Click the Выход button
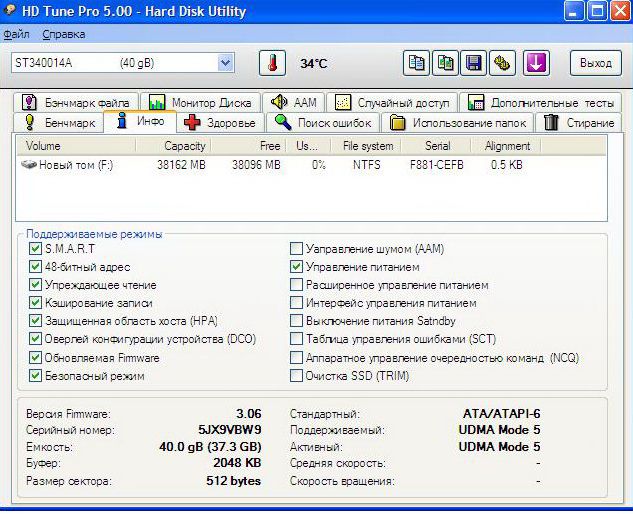Screen dimensions: 633x514 595,63
